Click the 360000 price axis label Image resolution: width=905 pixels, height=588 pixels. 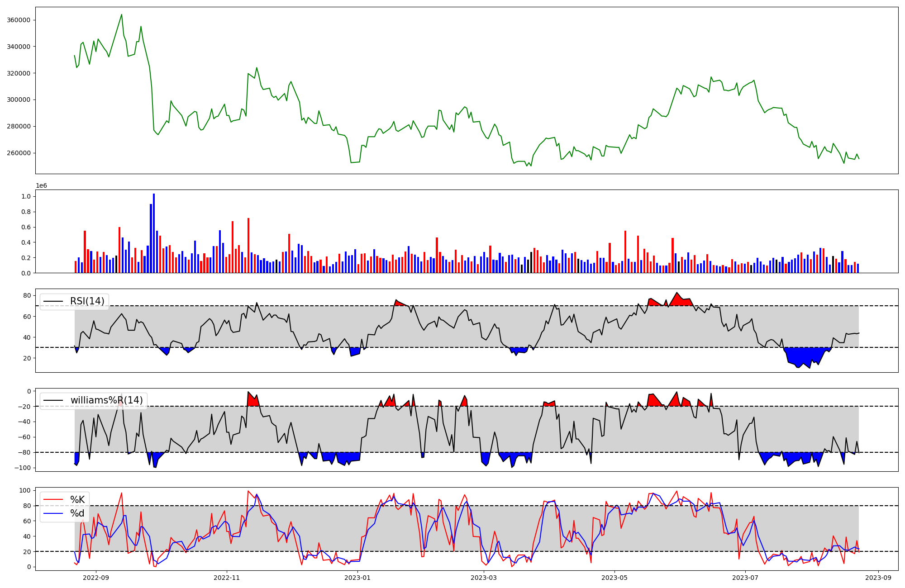pos(19,20)
